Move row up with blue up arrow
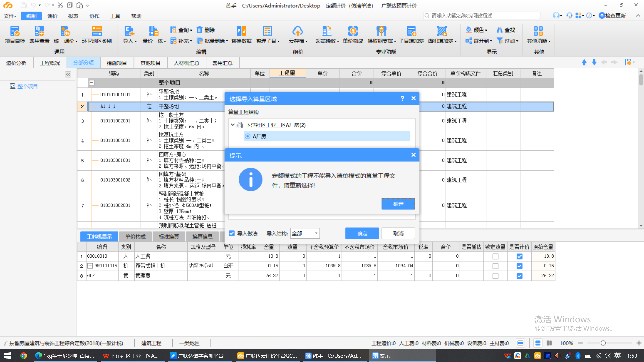Viewport: 644px width, 362px height. (x=584, y=63)
